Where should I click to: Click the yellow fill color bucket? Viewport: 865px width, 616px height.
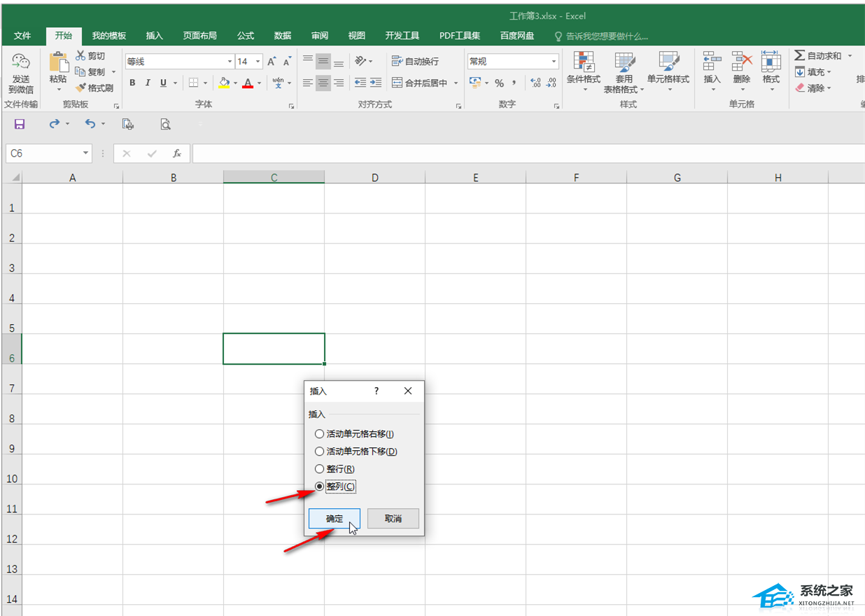coord(223,83)
